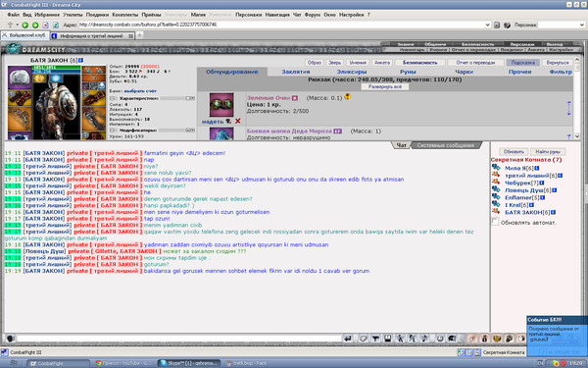Click the page icon right of address bar

(497, 26)
